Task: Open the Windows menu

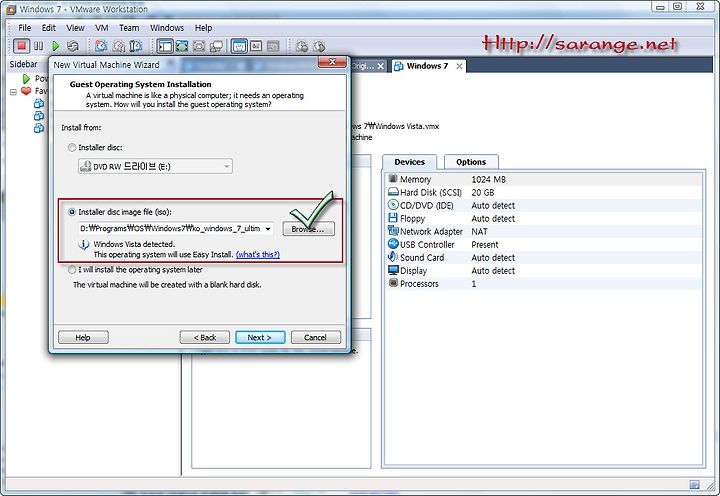Action: tap(167, 28)
